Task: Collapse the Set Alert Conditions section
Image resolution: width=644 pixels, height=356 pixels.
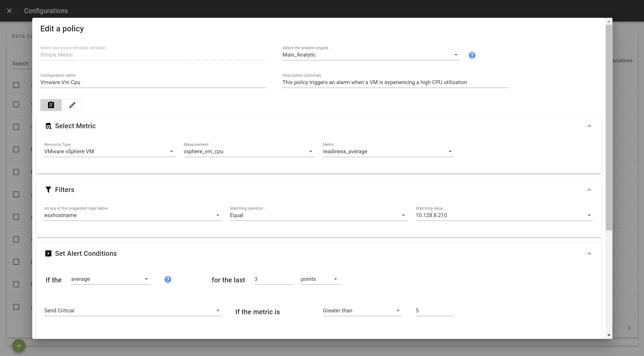Action: [x=589, y=253]
